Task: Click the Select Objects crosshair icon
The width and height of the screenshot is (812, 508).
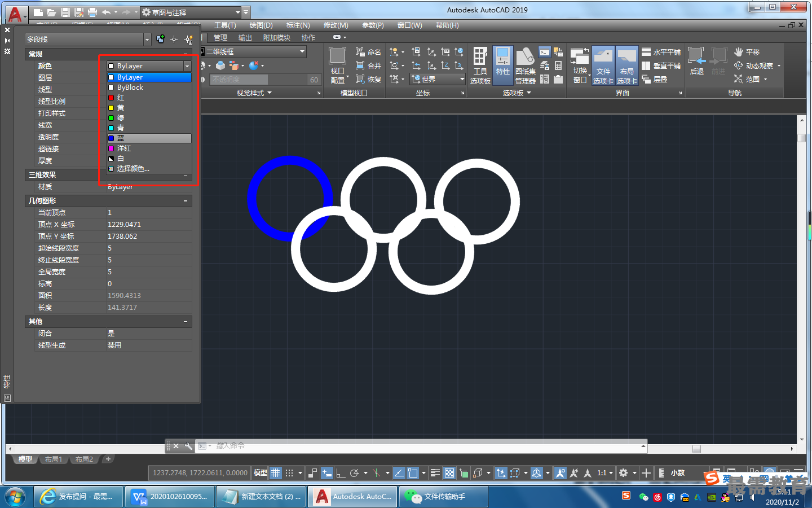Action: [174, 39]
